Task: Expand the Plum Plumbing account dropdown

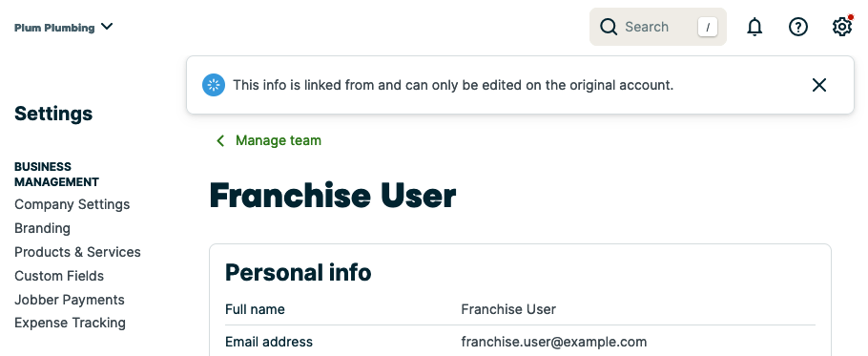Action: (64, 27)
